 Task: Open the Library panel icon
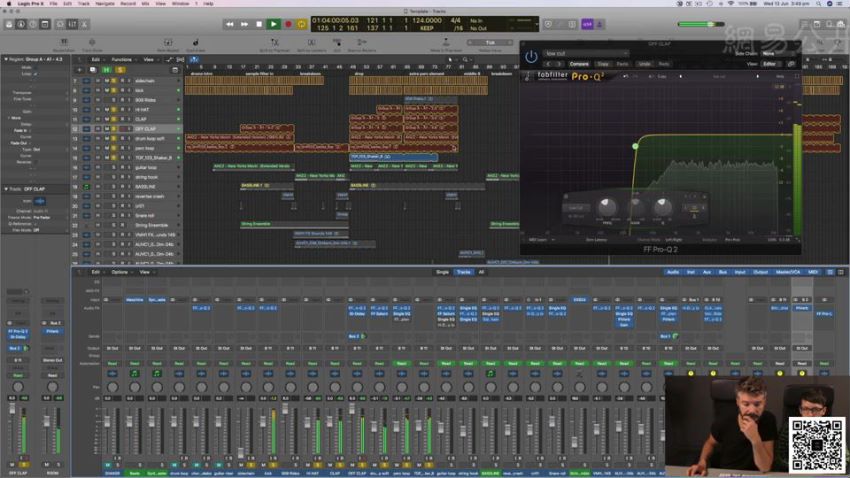pos(9,24)
